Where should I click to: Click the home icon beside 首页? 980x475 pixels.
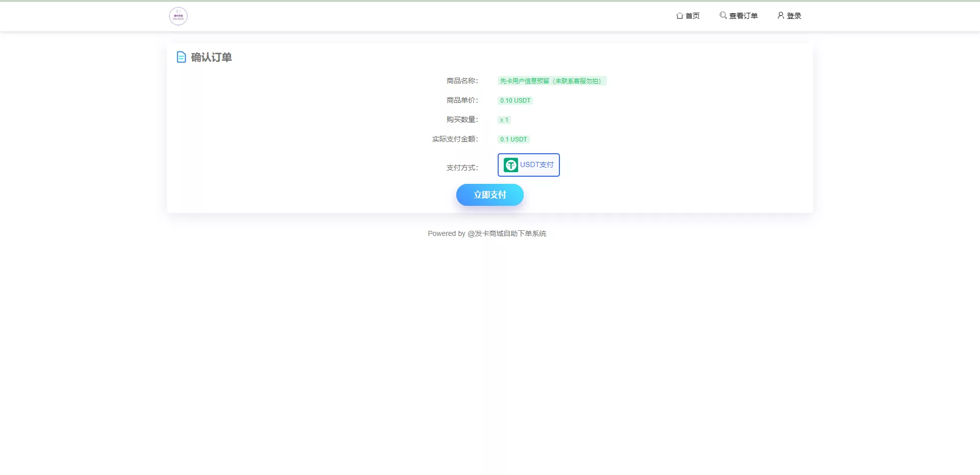(679, 16)
